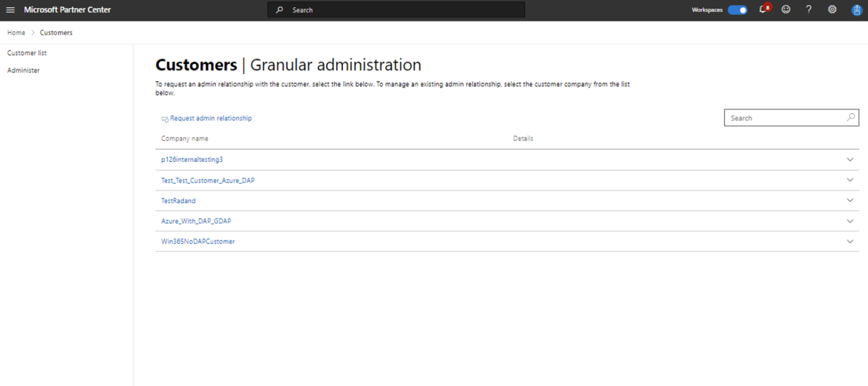This screenshot has height=386, width=868.
Task: Select Test_Test_Customer_Azure_DAP customer
Action: [208, 180]
